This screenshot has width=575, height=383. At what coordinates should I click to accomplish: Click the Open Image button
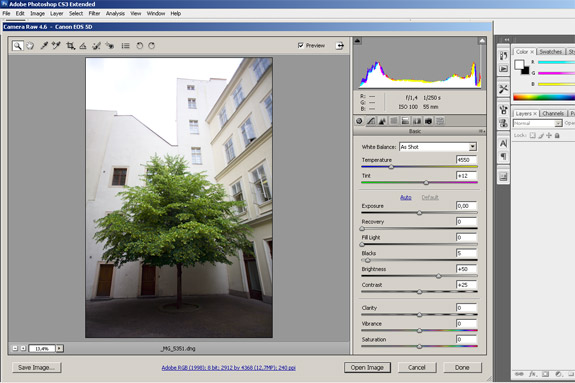pos(367,368)
